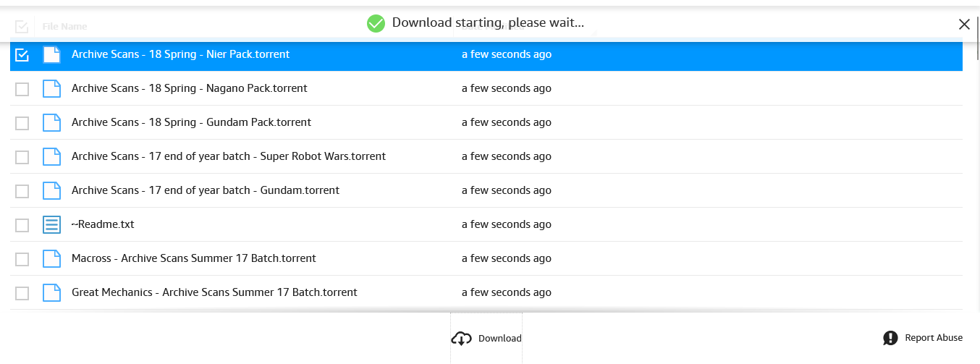Click the "Download starting, please wait..." message
This screenshot has width=980, height=364.
point(488,22)
